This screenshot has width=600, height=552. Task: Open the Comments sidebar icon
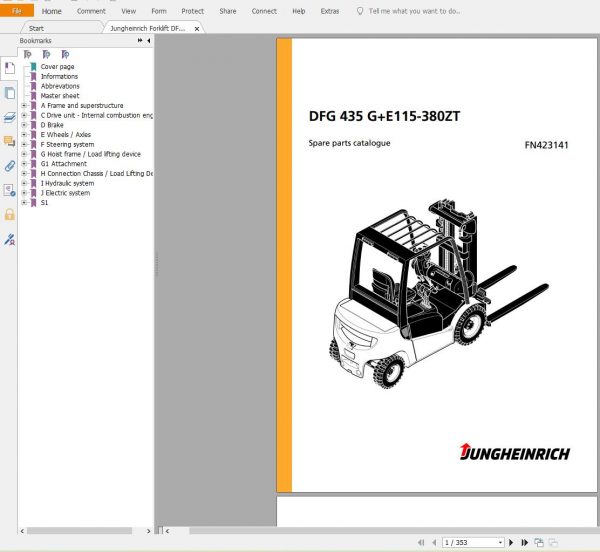point(9,141)
